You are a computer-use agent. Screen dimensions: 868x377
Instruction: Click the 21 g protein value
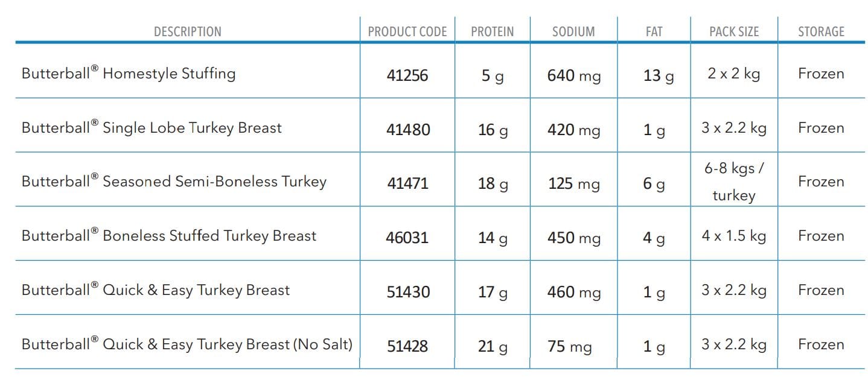(493, 346)
